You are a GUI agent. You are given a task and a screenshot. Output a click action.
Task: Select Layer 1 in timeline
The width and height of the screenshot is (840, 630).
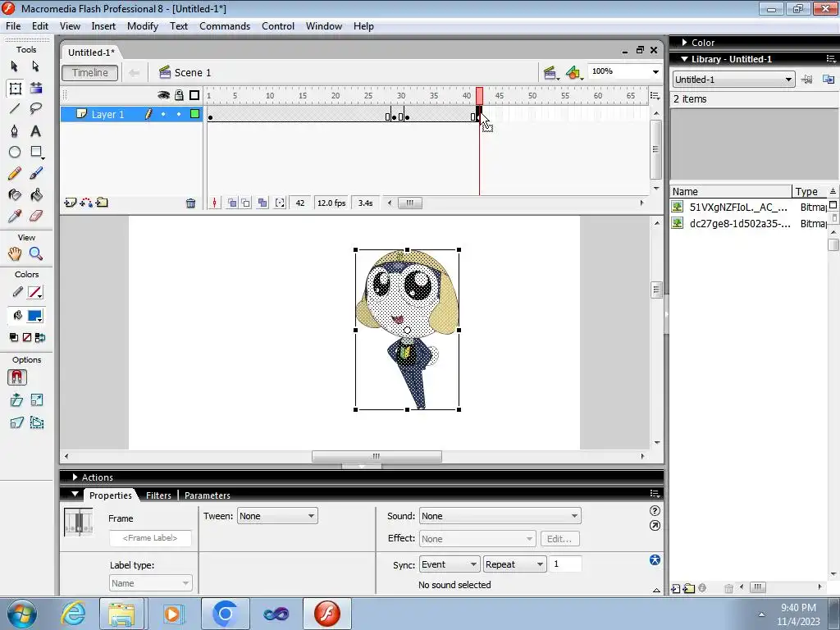(x=107, y=114)
